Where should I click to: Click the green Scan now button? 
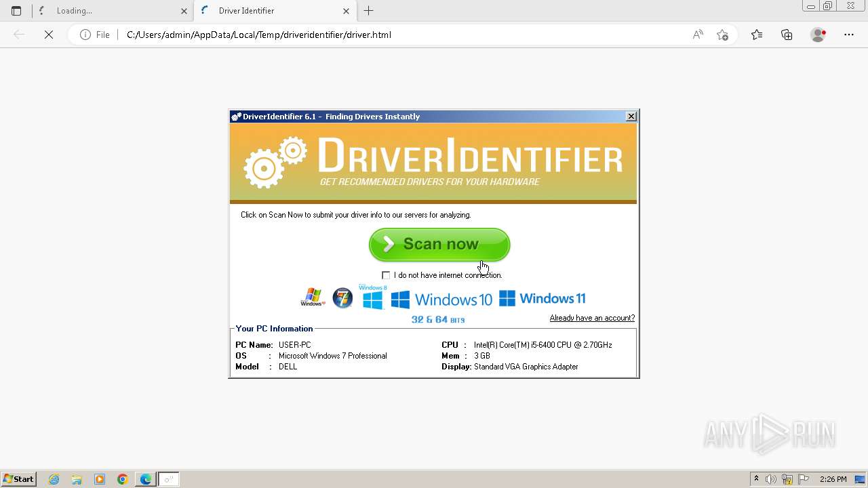439,244
